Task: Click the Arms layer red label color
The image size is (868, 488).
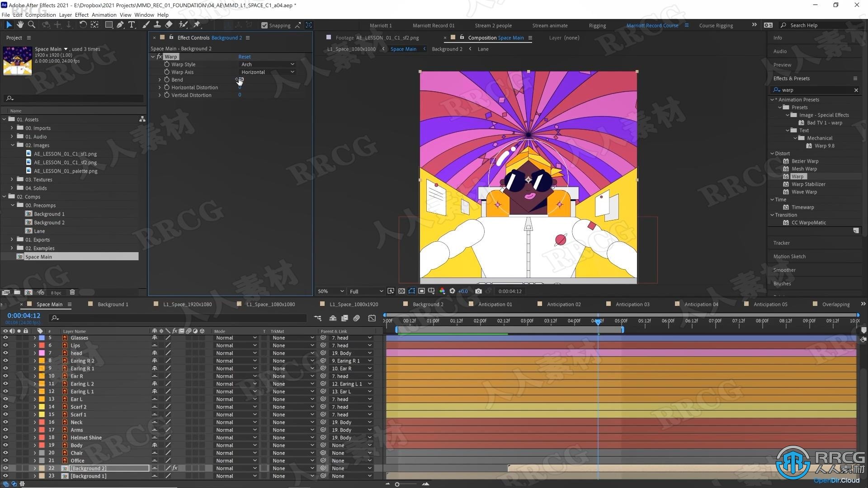Action: coord(42,430)
